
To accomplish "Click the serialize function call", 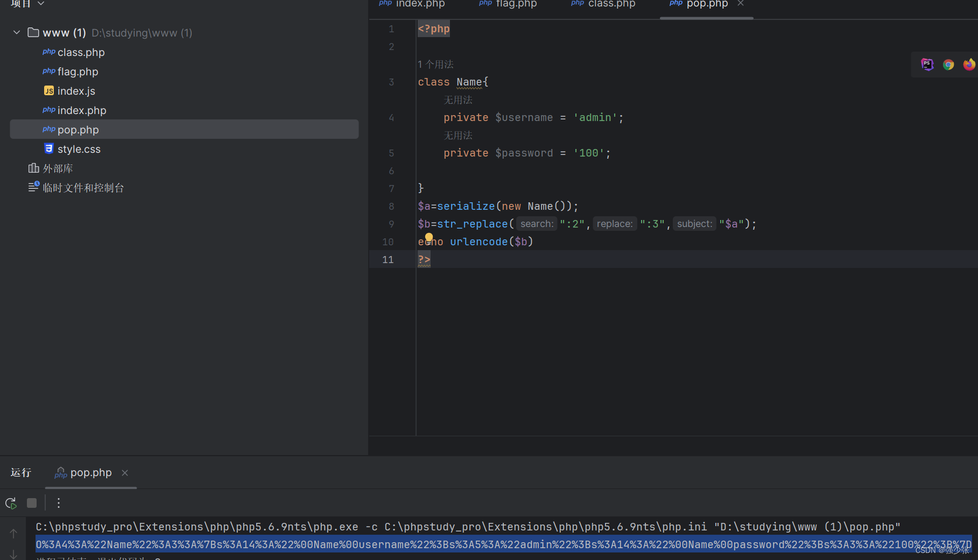I will point(466,206).
